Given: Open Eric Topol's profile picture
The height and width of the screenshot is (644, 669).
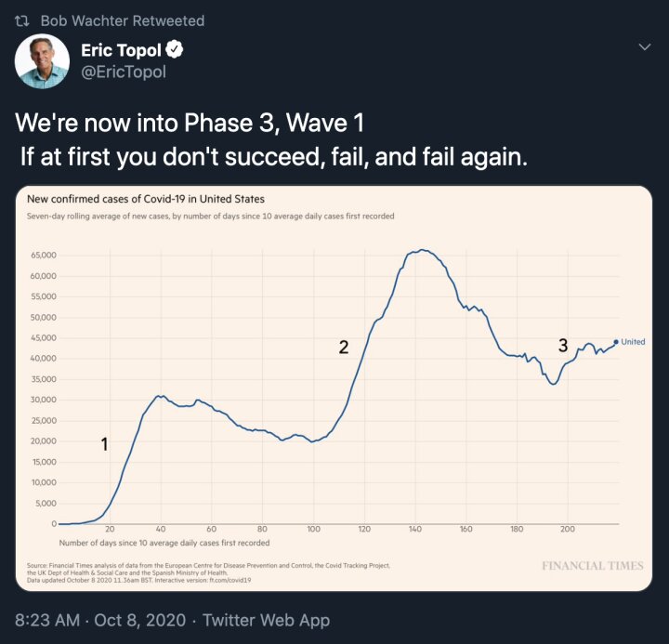Looking at the screenshot, I should click(x=42, y=61).
